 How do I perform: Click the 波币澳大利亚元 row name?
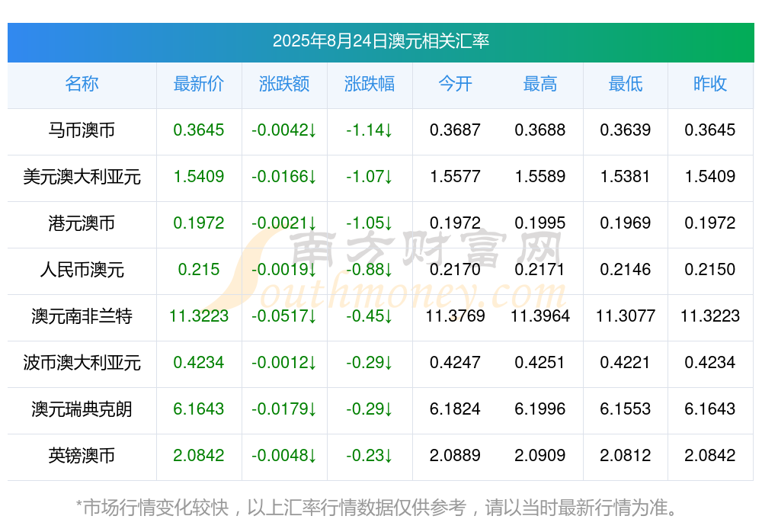pos(82,363)
